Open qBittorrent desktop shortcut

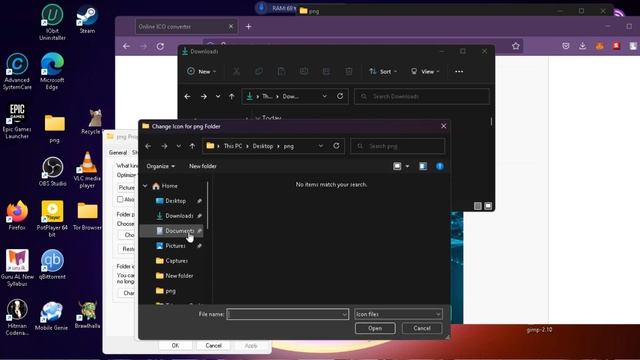(52, 264)
